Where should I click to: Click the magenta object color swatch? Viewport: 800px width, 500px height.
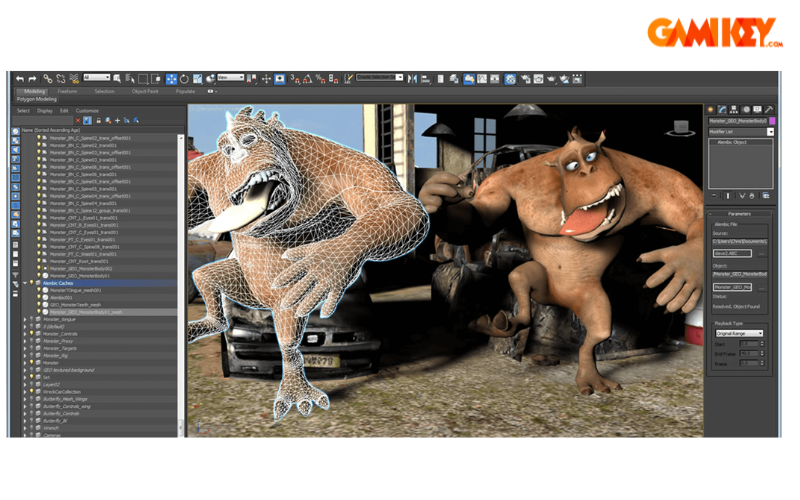772,121
